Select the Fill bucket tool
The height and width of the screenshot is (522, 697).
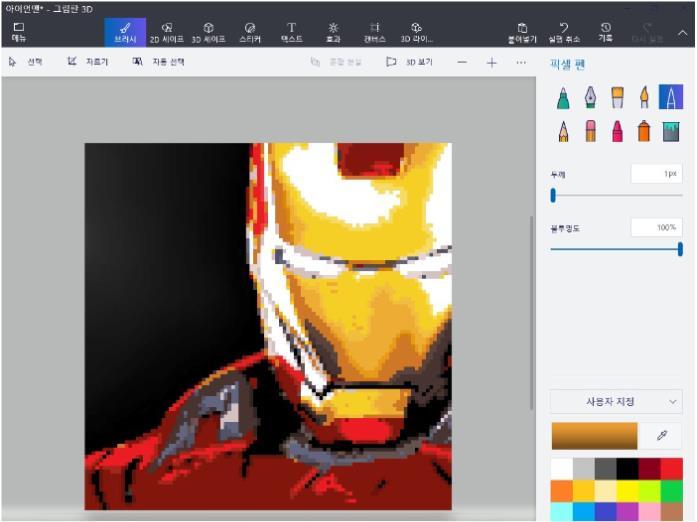point(671,132)
